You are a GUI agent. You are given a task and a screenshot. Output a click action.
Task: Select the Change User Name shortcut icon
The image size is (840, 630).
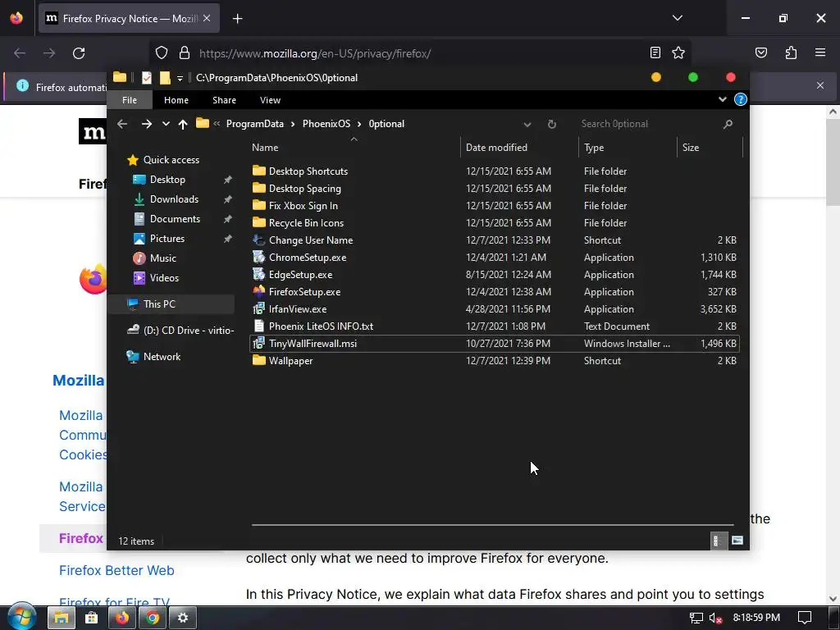click(258, 240)
